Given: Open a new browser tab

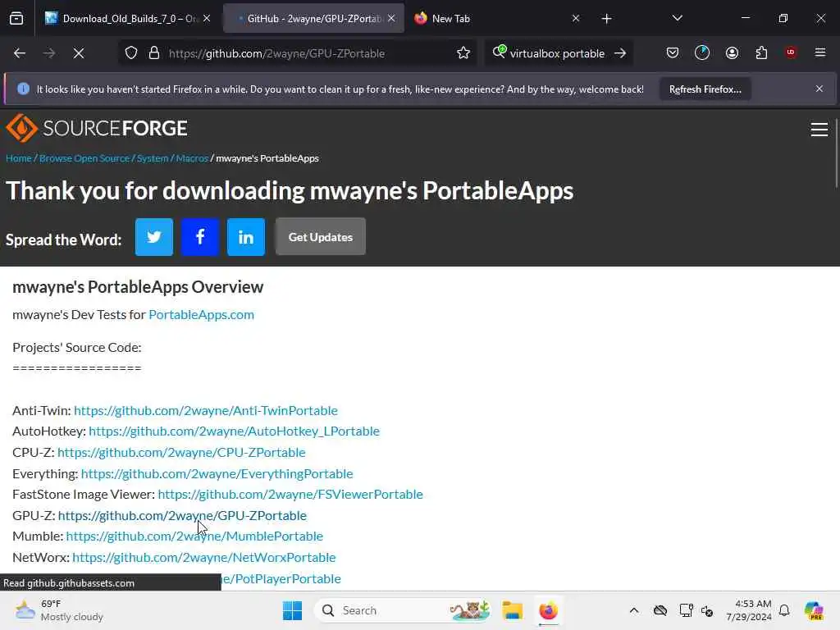Looking at the screenshot, I should [x=606, y=19].
